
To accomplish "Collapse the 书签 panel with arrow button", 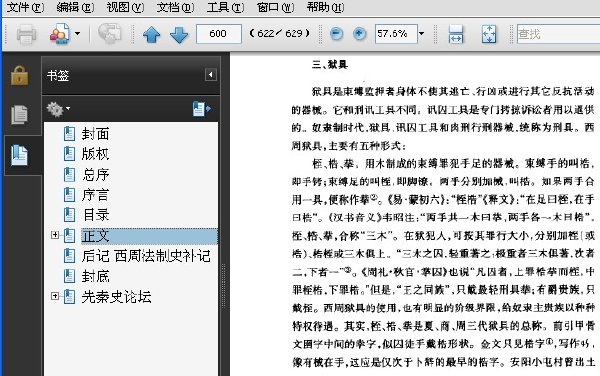I will [210, 75].
